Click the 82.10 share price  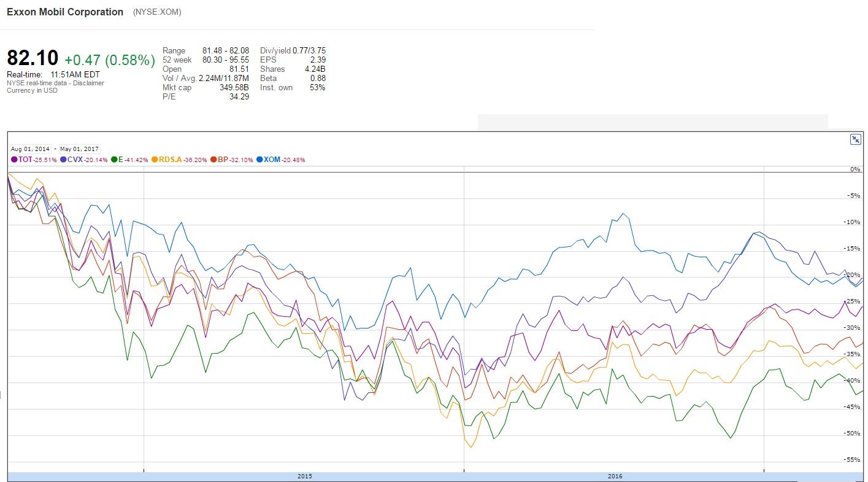33,58
